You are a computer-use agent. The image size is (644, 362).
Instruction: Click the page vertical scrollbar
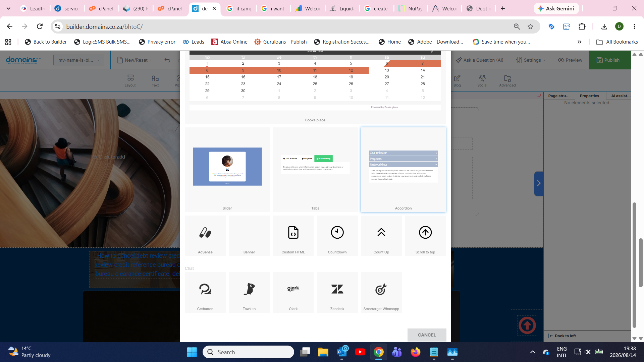tap(641, 263)
